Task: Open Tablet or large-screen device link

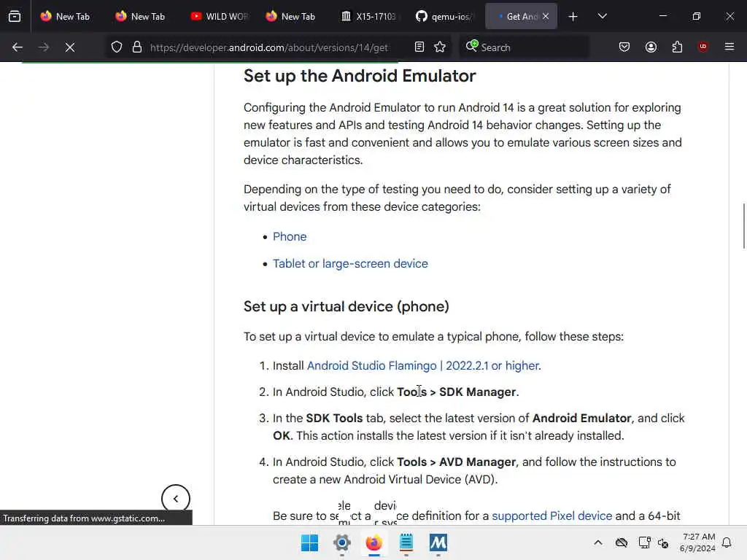Action: click(x=350, y=263)
